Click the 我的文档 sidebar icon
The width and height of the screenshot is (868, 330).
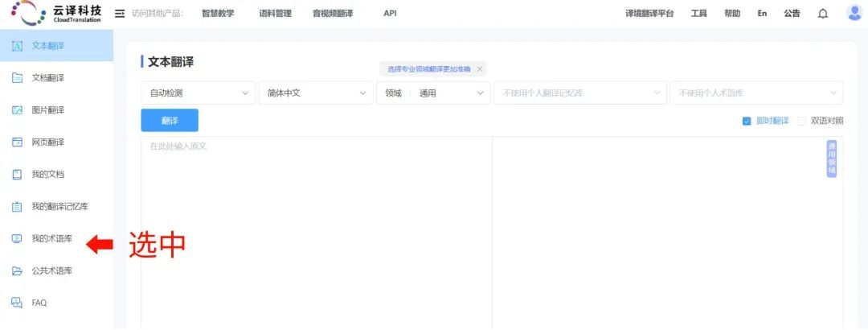pos(17,175)
